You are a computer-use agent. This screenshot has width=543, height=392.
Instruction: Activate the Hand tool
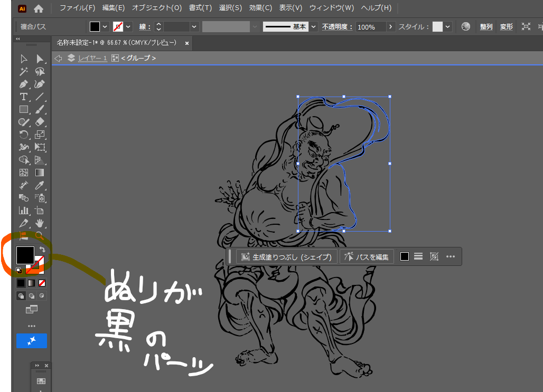tap(40, 223)
